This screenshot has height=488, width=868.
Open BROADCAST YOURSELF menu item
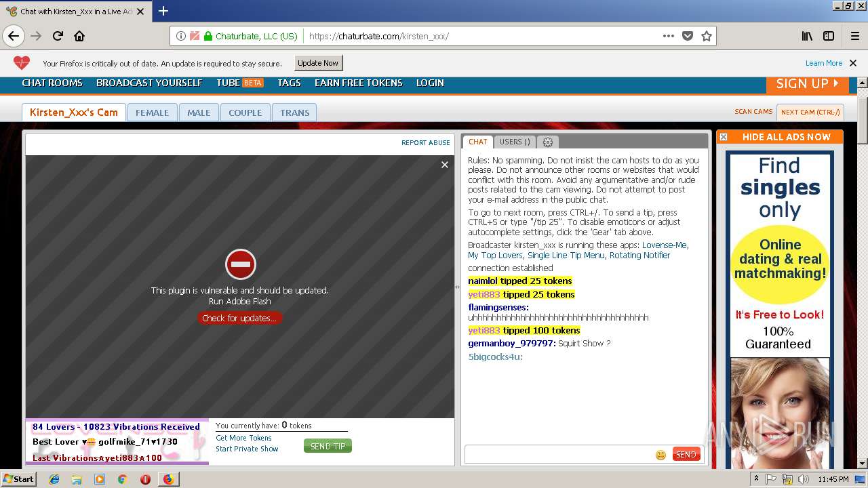[149, 83]
